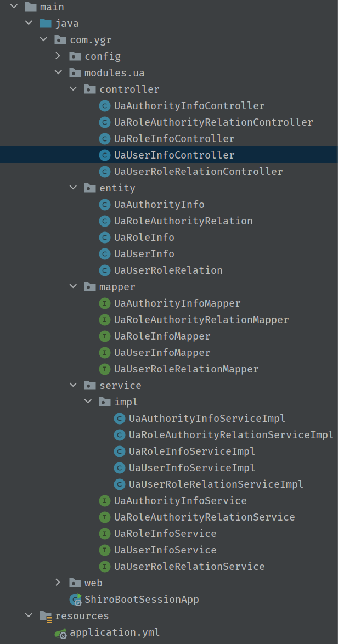This screenshot has height=644, width=338.
Task: Select the impl package label
Action: pyautogui.click(x=126, y=402)
